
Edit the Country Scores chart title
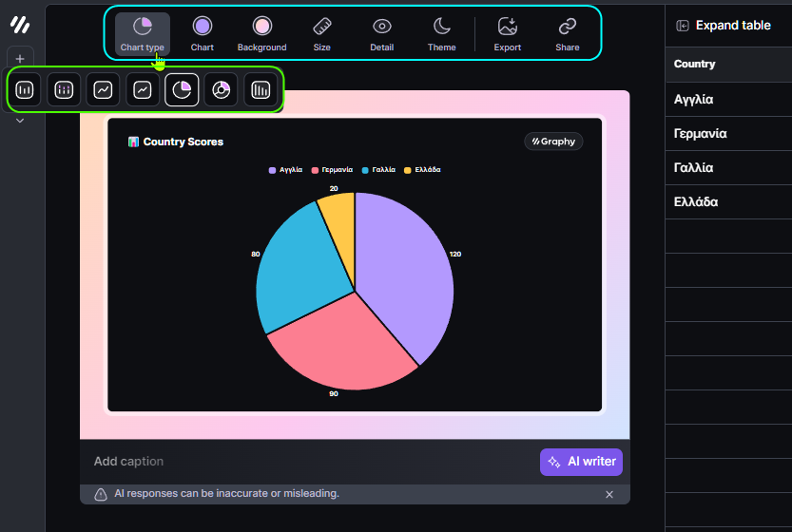point(184,142)
